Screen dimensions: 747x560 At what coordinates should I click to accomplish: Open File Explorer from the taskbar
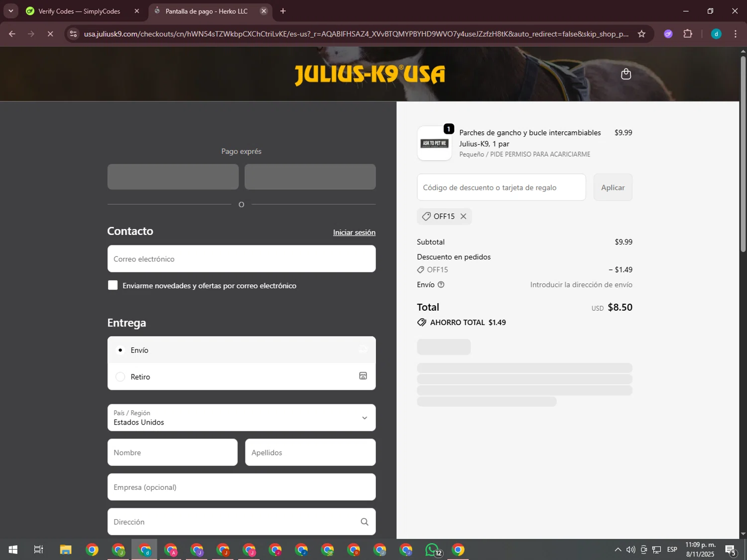[66, 550]
